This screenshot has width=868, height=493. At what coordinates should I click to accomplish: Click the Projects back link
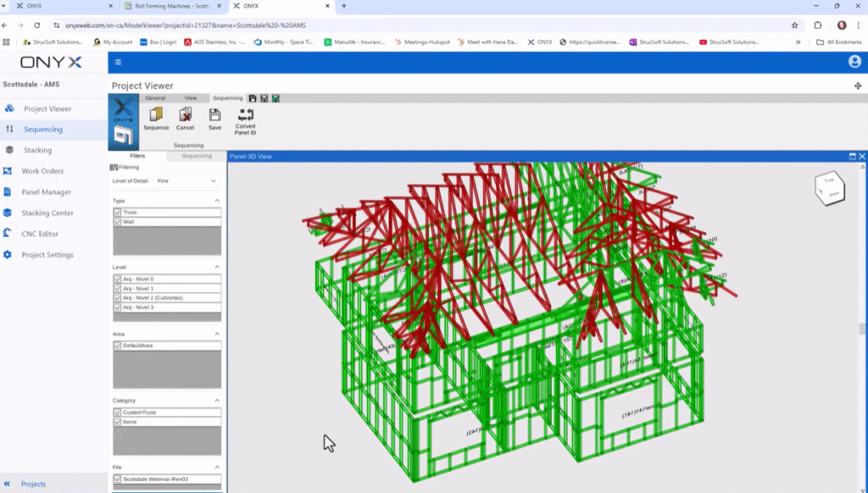coord(33,484)
